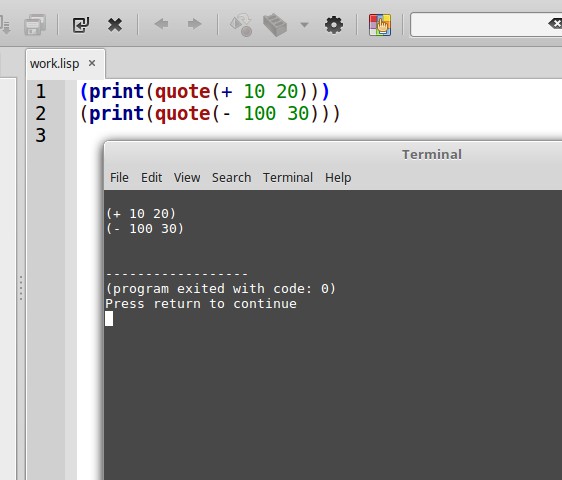The image size is (562, 480).
Task: Close current file with toolbar X icon
Action: (115, 25)
